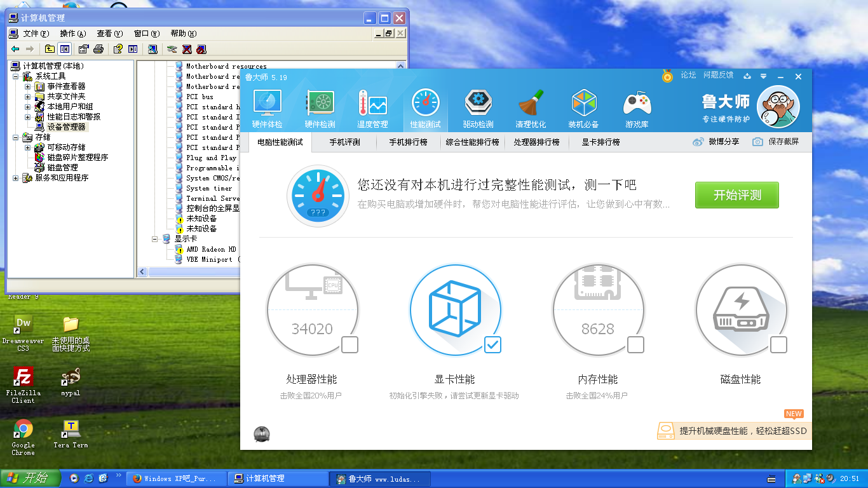Expand the 服务和应用程序 tree node
Image resolution: width=868 pixels, height=488 pixels.
click(x=16, y=178)
